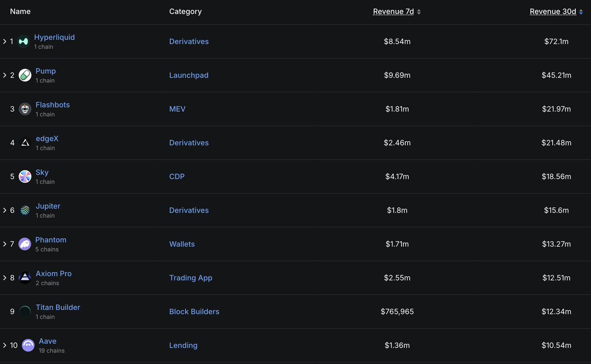Image resolution: width=591 pixels, height=364 pixels.
Task: Sort by Revenue 7d column header
Action: click(394, 12)
